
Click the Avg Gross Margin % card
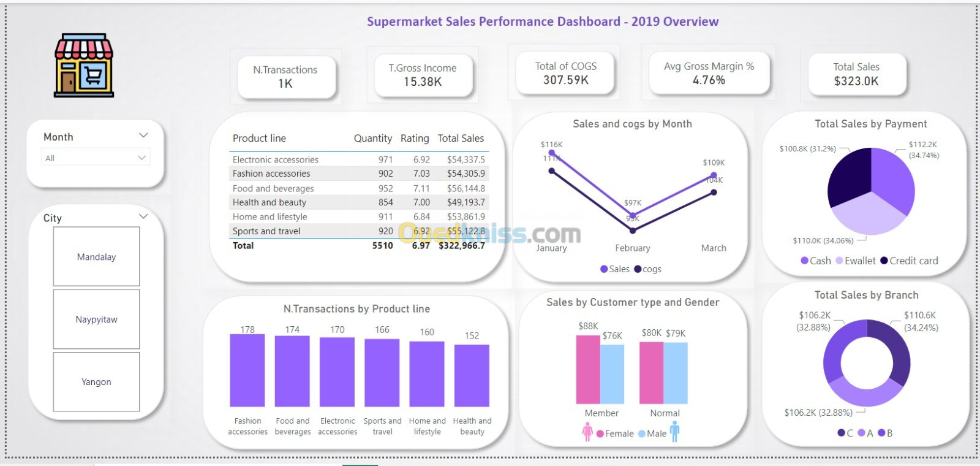pos(709,73)
